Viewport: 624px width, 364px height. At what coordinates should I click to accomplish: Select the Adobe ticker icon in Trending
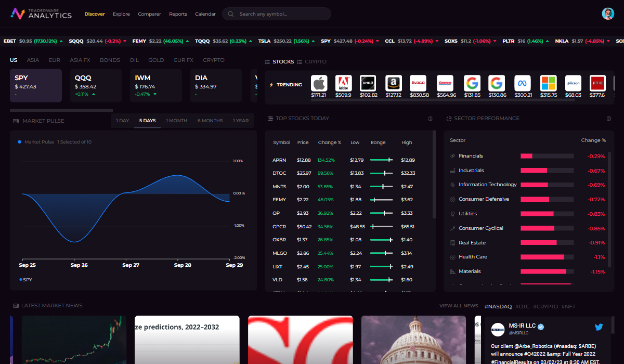pos(343,82)
